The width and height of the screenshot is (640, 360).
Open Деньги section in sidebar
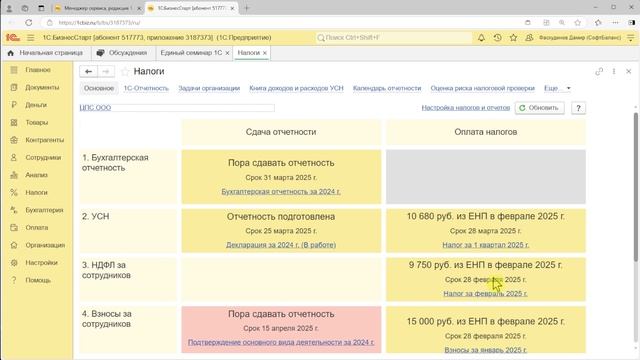point(36,105)
